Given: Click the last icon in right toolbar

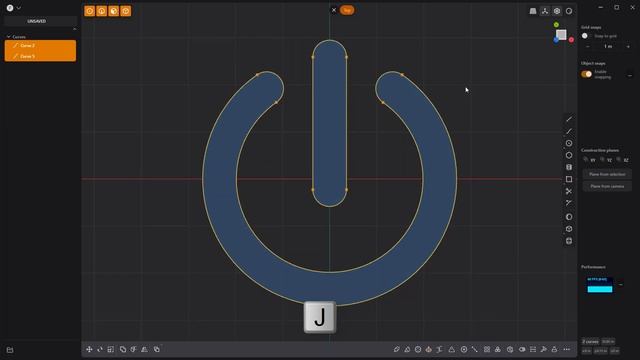Looking at the screenshot, I should tap(569, 241).
